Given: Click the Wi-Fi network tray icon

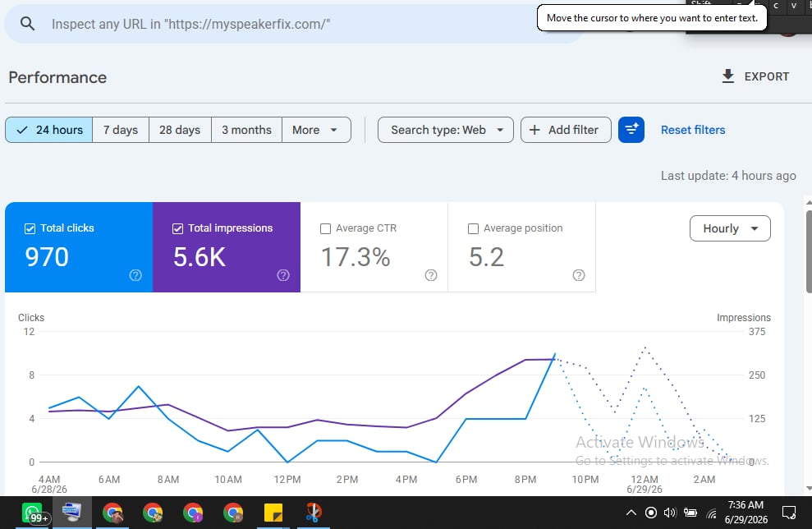Looking at the screenshot, I should [x=712, y=513].
